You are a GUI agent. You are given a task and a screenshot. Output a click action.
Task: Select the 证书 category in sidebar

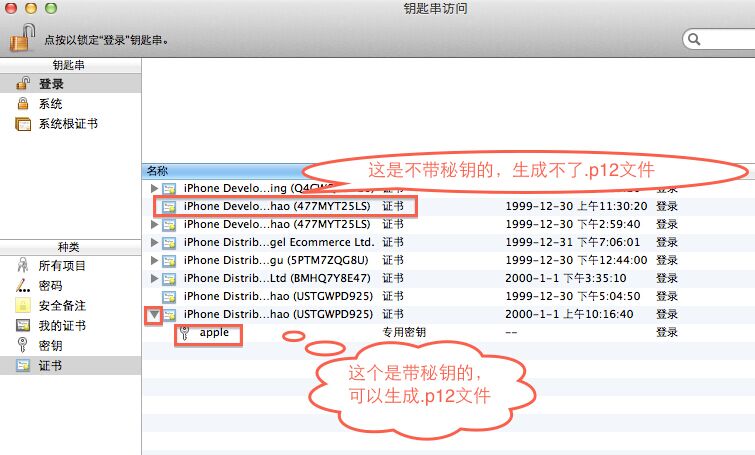coord(70,365)
